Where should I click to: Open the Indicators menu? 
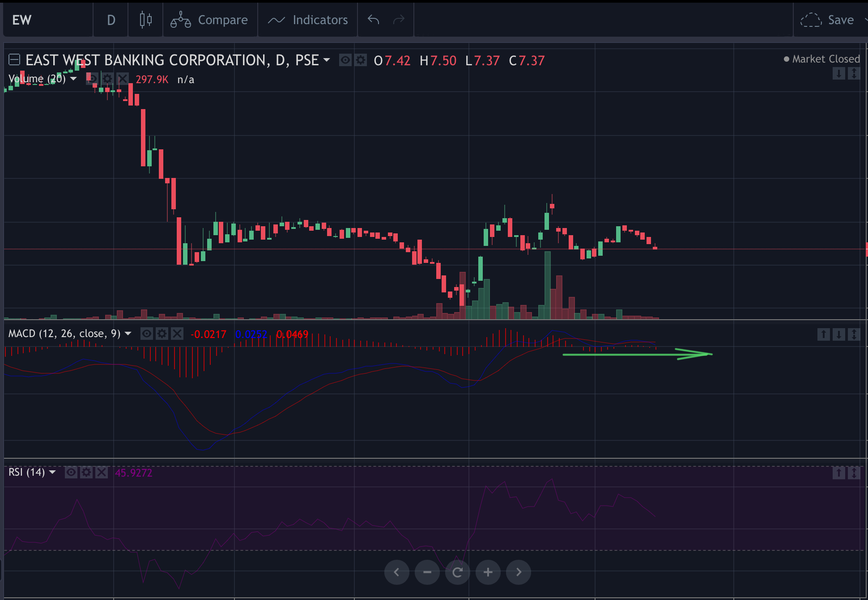click(x=308, y=20)
